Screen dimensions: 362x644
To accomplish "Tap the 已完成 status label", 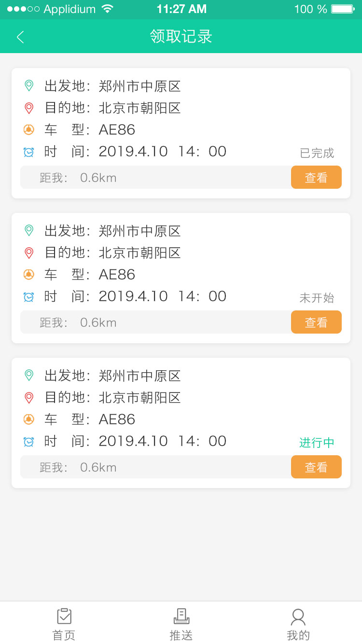I will tap(317, 153).
